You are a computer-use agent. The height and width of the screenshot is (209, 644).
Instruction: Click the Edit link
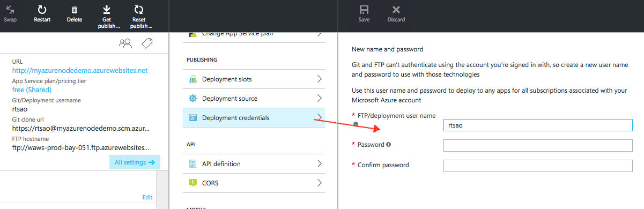147,197
